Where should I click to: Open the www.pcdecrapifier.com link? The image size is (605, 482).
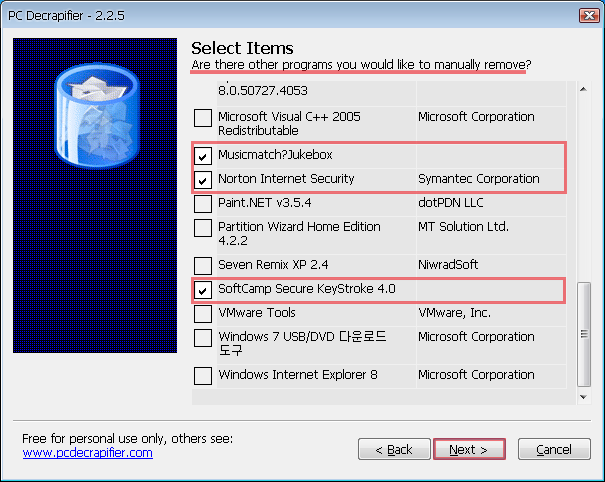[88, 453]
